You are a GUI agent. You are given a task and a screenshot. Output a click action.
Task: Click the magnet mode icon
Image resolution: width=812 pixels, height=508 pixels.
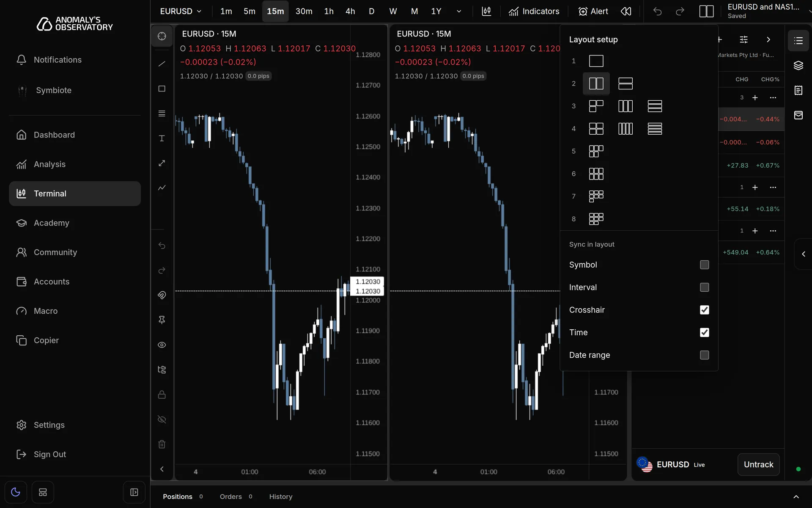pyautogui.click(x=162, y=295)
